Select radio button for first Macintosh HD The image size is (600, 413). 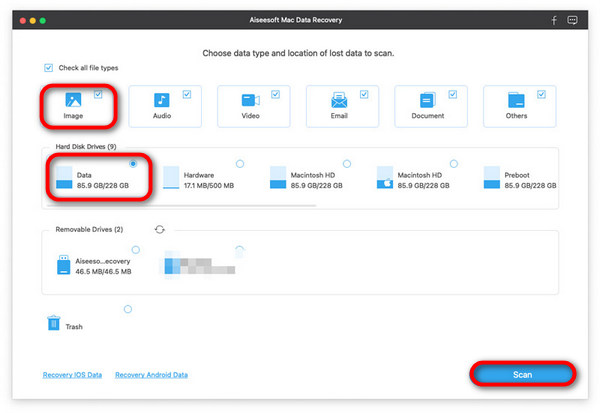[x=347, y=164]
